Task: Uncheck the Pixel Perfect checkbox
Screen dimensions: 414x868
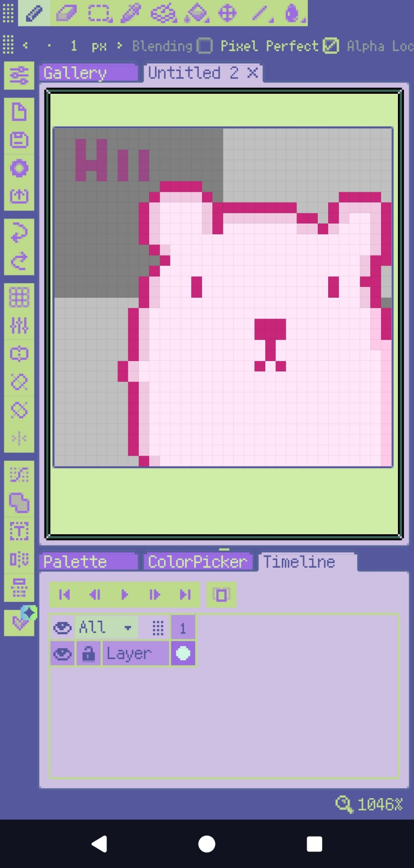Action: tap(331, 46)
